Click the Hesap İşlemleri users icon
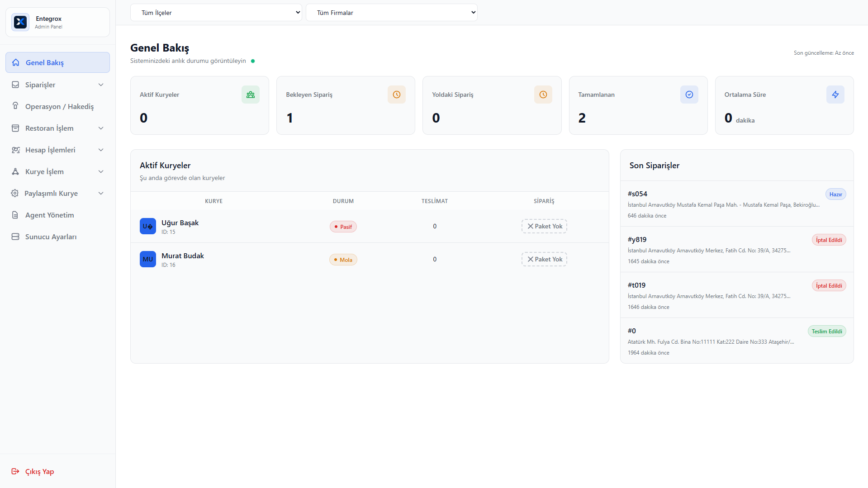 click(x=15, y=150)
